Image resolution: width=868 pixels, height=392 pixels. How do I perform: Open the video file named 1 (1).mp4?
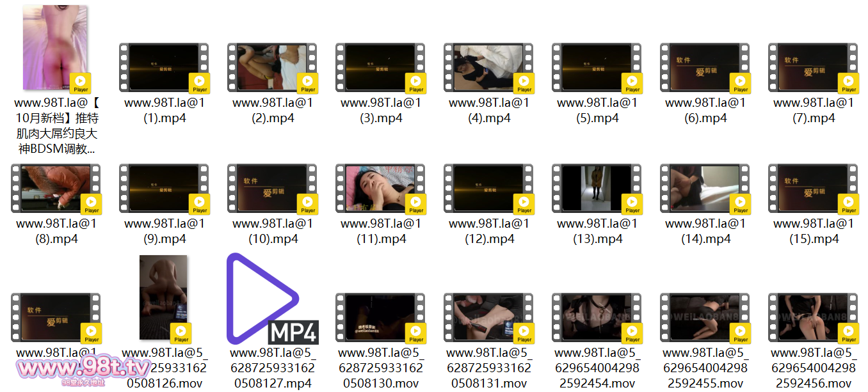[x=164, y=67]
